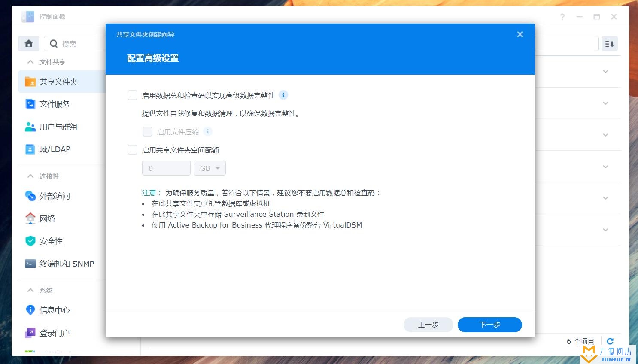Image resolution: width=638 pixels, height=364 pixels.
Task: Click text 提供文件自我修复和数据清理
Action: 221,113
